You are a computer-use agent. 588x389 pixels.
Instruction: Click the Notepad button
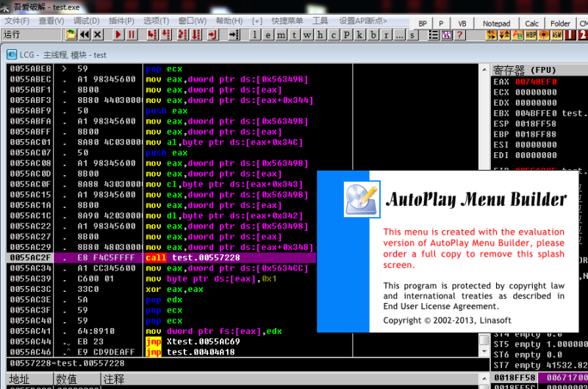pyautogui.click(x=496, y=24)
